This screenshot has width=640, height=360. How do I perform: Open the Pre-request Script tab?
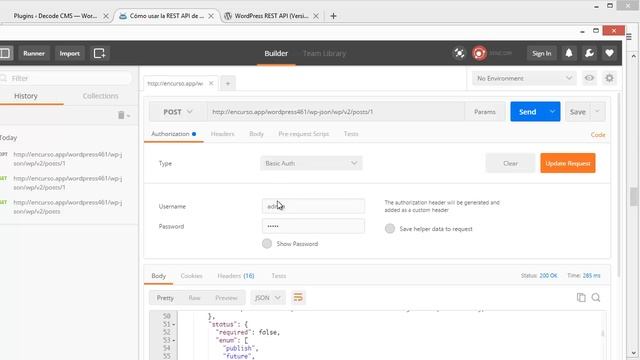point(303,134)
